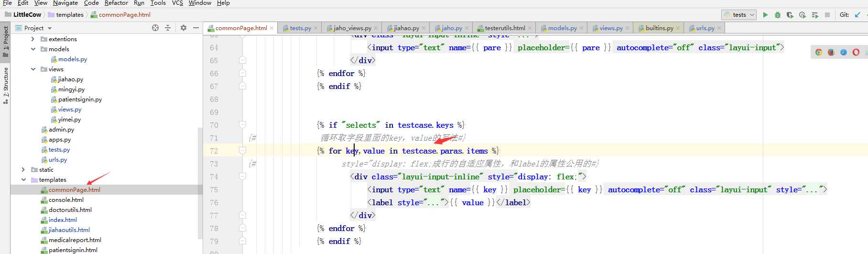Toggle the 1: Project side tab

pos(5,42)
